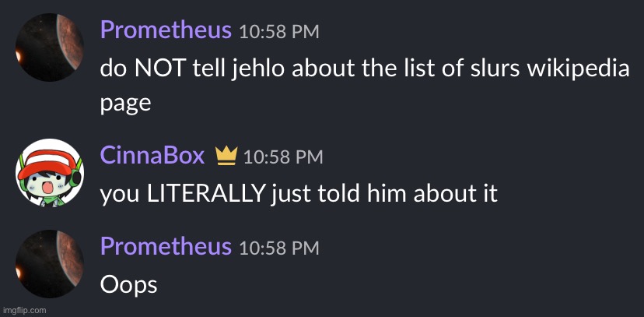The height and width of the screenshot is (317, 644).
Task: Click the Prometheus username above the first message
Action: 166,31
